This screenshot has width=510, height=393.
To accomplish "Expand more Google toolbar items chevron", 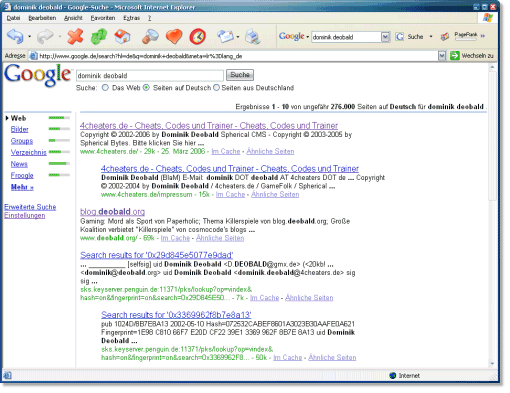I will [482, 36].
